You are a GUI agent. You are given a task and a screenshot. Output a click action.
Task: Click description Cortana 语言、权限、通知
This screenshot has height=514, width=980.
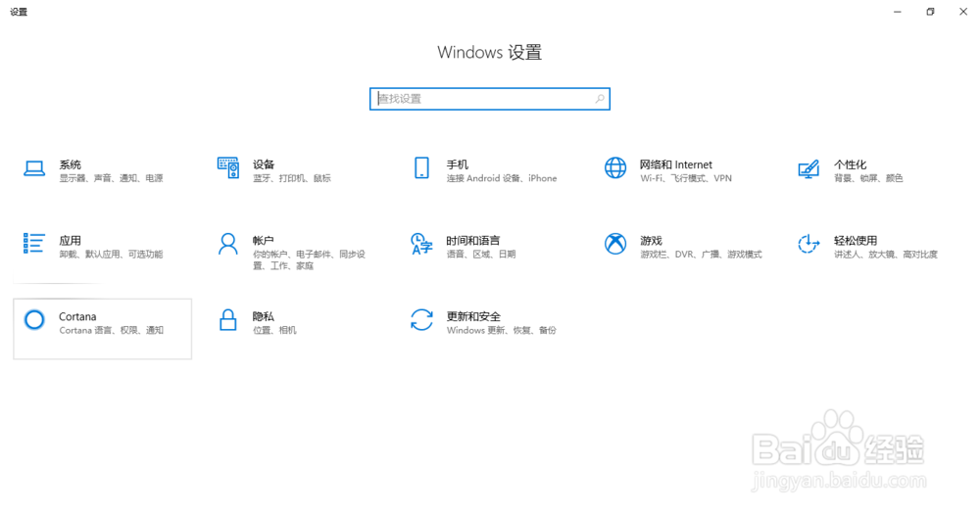pos(112,330)
